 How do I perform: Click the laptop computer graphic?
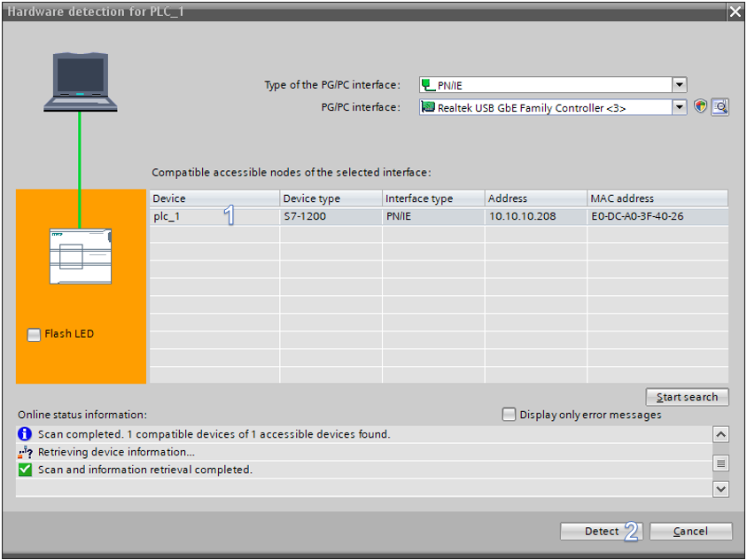click(80, 82)
